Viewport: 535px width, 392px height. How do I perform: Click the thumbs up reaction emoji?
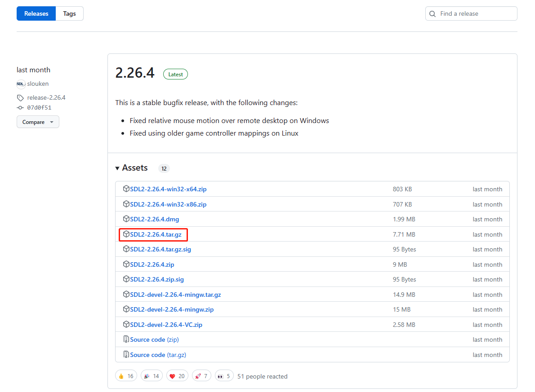120,376
